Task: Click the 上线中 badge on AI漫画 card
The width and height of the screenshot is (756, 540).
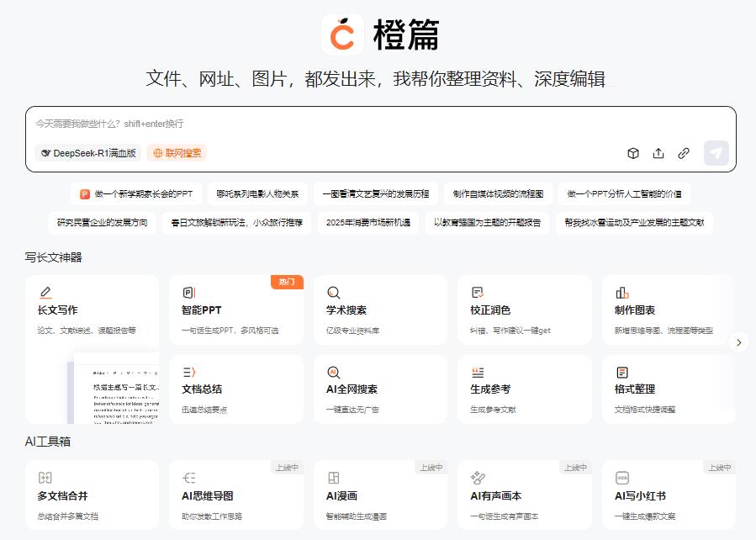Action: [x=431, y=467]
